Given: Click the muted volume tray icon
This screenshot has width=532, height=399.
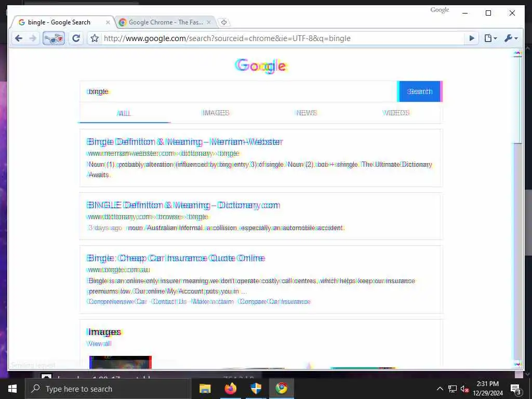Looking at the screenshot, I should [464, 389].
